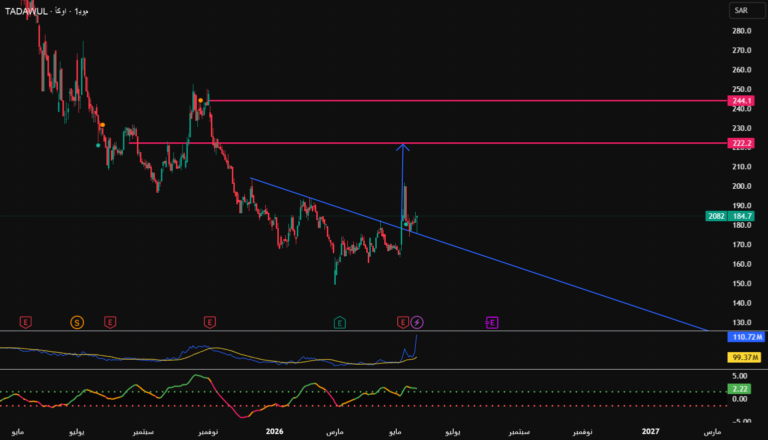Click the 244.1 price line label

741,101
